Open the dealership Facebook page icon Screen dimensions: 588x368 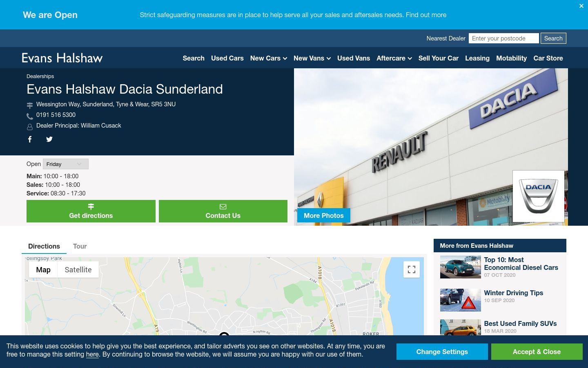click(x=30, y=139)
